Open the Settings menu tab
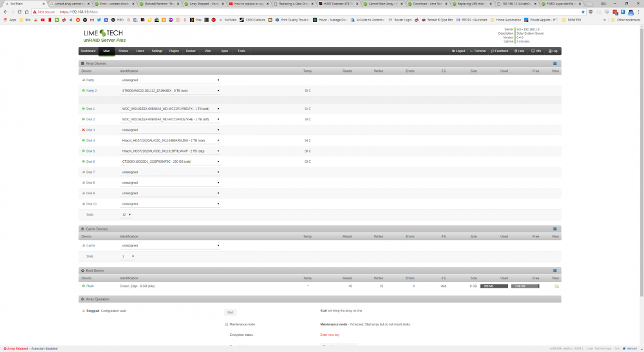 [157, 51]
